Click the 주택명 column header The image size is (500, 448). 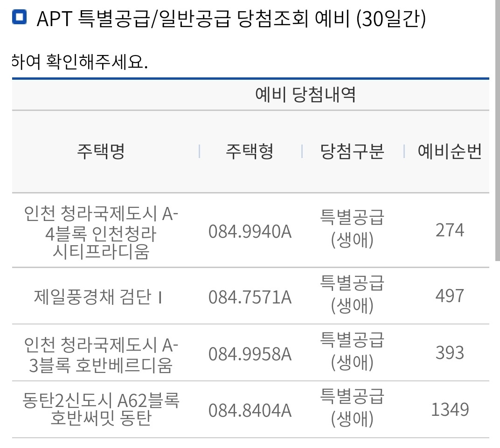101,152
